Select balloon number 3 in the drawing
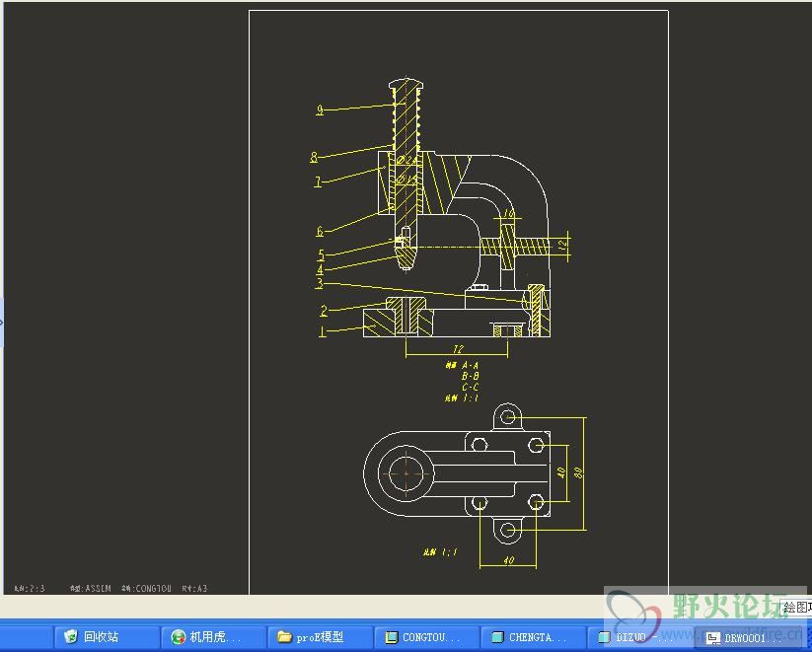The height and width of the screenshot is (652, 812). (x=320, y=283)
